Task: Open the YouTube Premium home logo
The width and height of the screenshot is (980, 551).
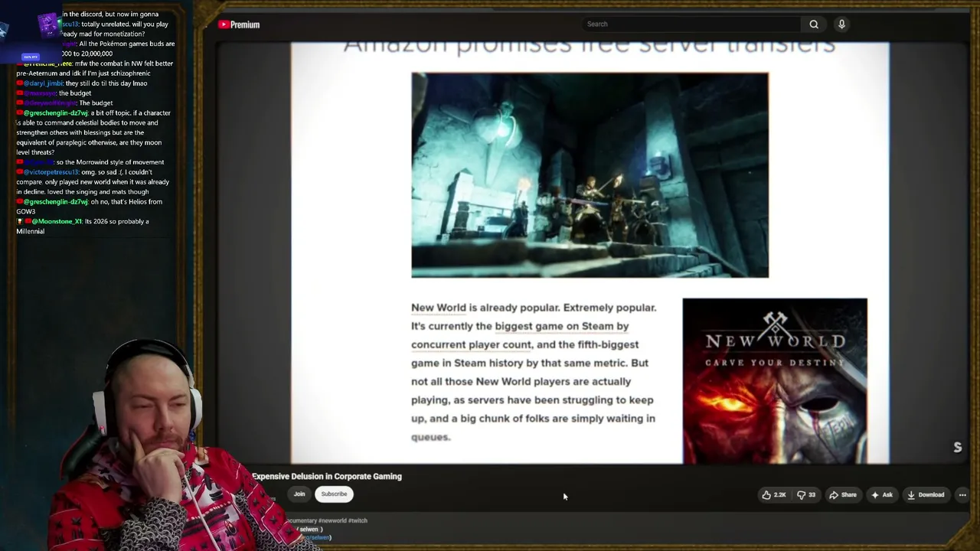Action: [x=239, y=24]
